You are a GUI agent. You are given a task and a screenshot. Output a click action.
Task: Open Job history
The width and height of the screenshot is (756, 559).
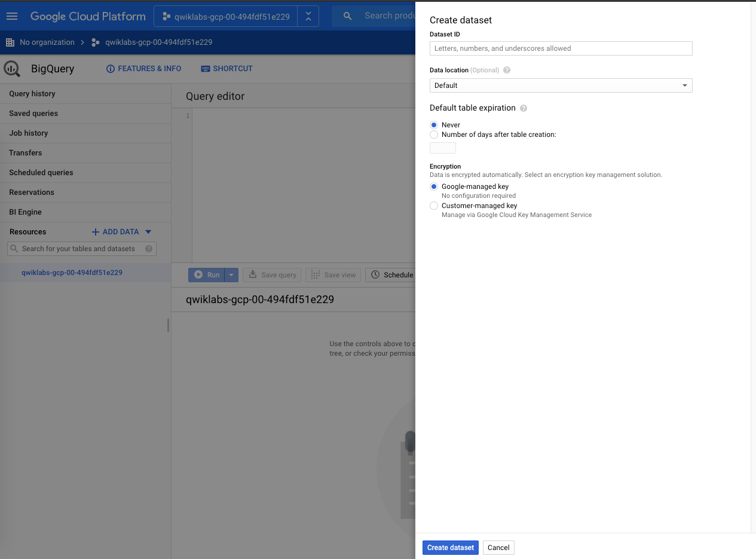pos(85,133)
